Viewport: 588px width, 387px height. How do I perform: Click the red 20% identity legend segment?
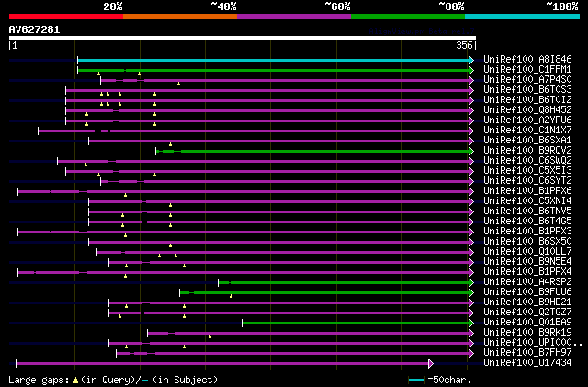tap(66, 17)
